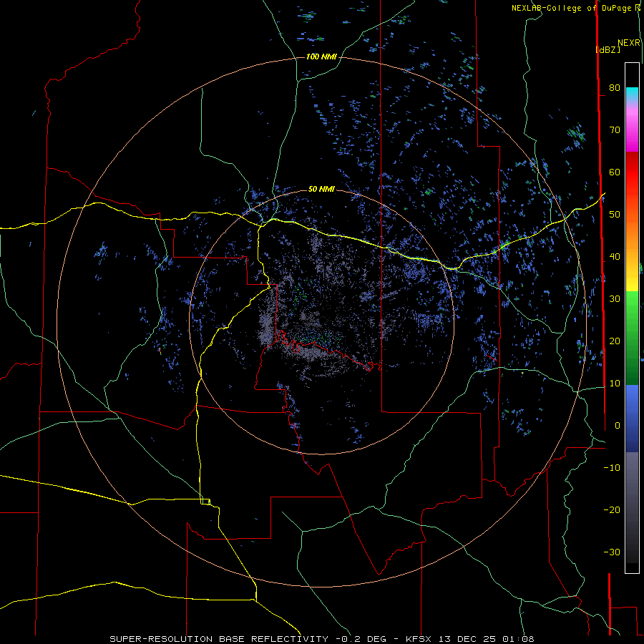Click the 100 NMI range ring label
This screenshot has height=644, width=644.
321,57
